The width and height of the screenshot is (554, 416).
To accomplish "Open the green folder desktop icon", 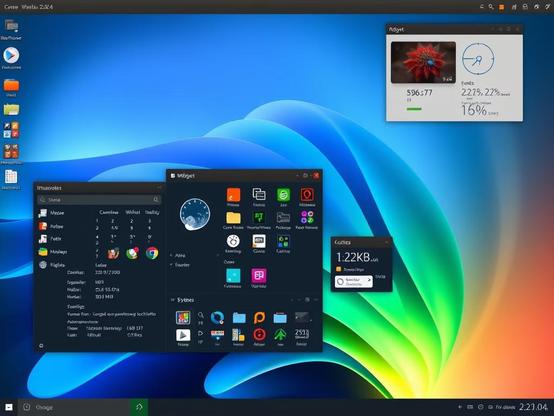I will point(11,110).
